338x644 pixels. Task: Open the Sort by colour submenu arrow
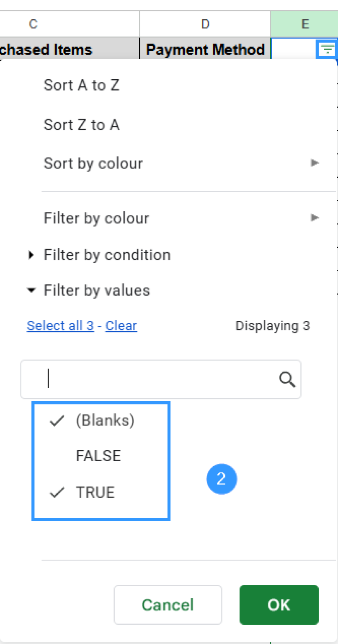click(315, 163)
